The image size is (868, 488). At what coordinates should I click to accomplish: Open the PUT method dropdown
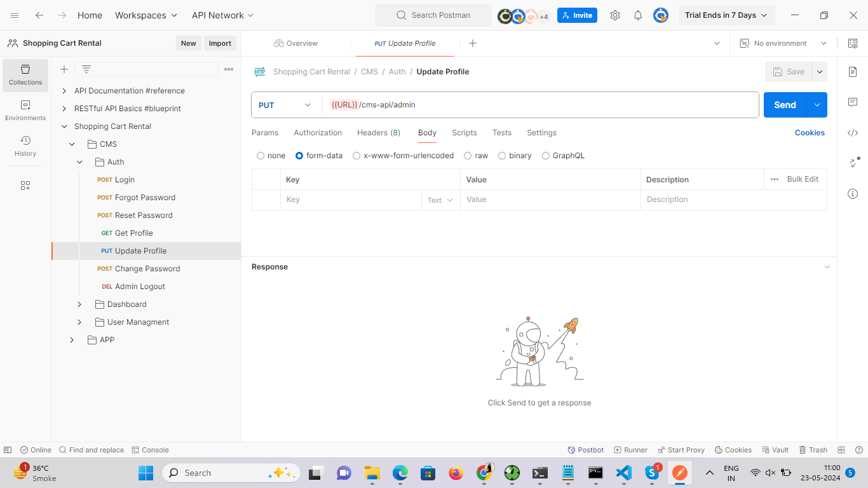coord(285,105)
